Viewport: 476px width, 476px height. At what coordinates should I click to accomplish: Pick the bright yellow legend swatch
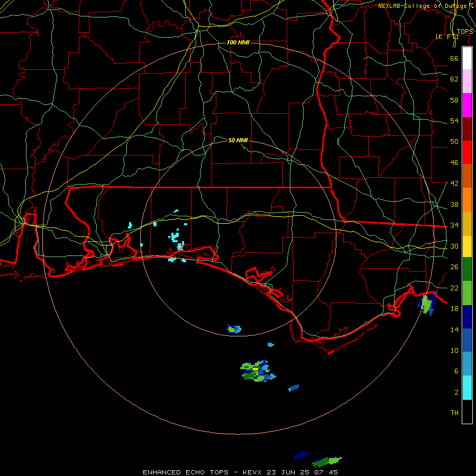click(x=467, y=246)
